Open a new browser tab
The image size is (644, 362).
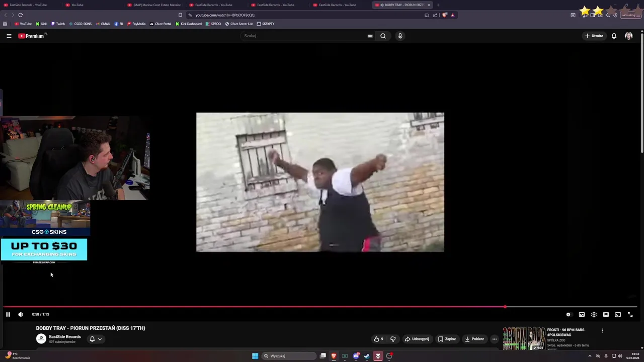pos(438,5)
